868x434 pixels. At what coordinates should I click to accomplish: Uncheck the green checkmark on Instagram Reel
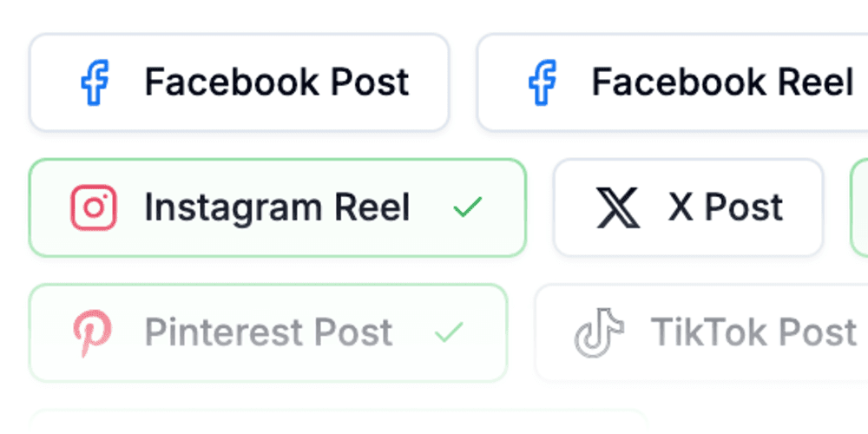(x=467, y=208)
